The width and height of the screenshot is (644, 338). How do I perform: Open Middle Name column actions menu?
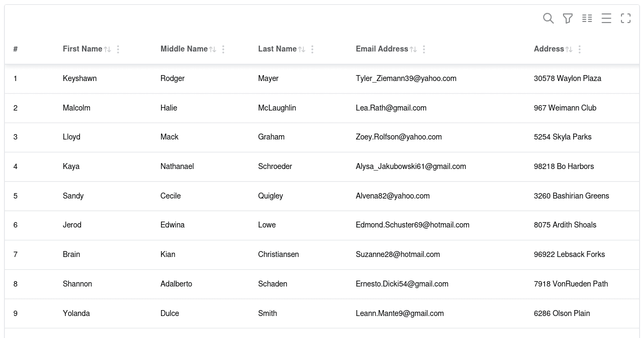[223, 49]
